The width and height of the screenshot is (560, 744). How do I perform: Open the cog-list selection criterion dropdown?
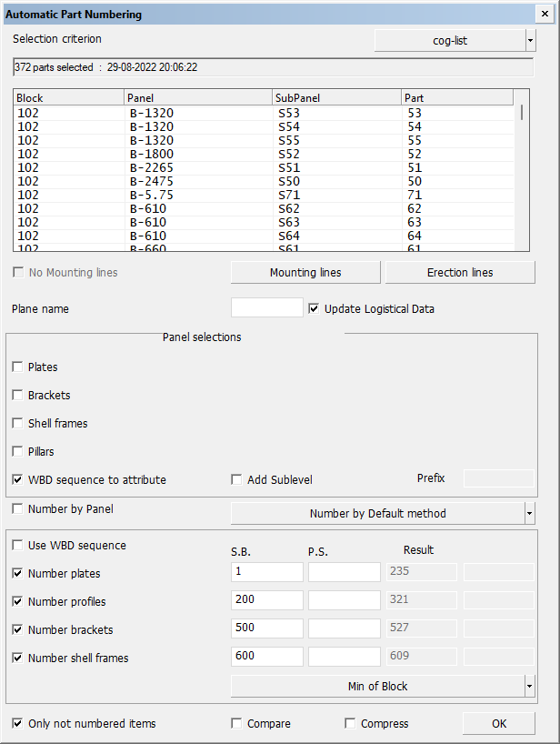point(530,41)
